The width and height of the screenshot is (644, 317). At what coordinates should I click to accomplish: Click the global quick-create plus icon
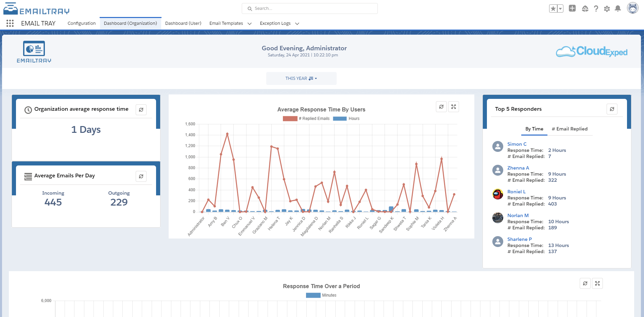pos(572,8)
